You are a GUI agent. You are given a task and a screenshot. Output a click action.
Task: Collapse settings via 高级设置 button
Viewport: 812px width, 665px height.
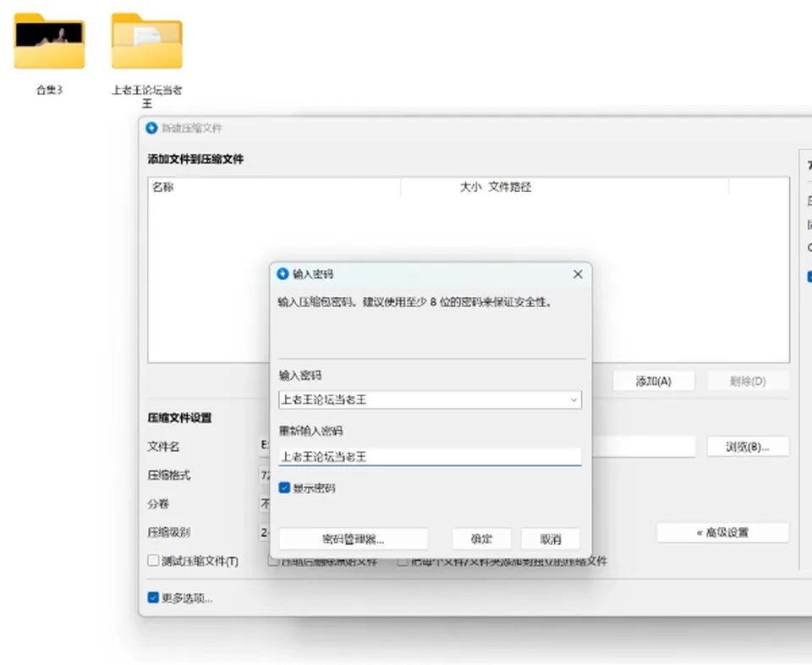(x=723, y=532)
